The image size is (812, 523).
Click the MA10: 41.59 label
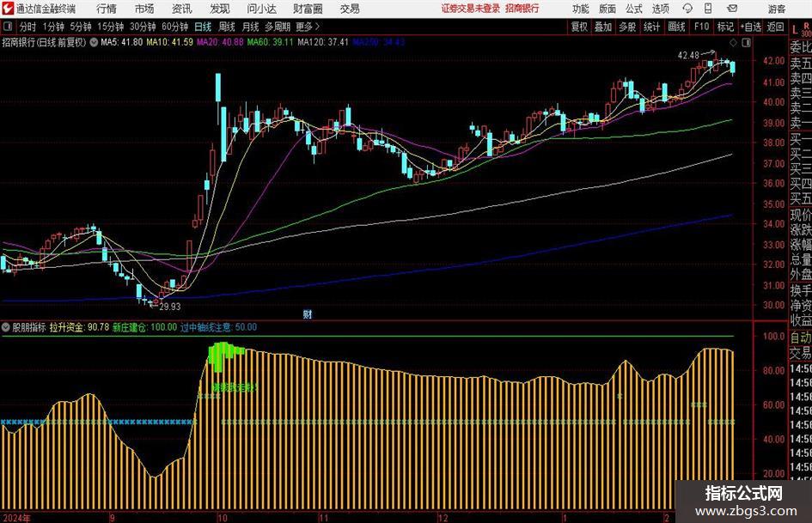pyautogui.click(x=169, y=42)
